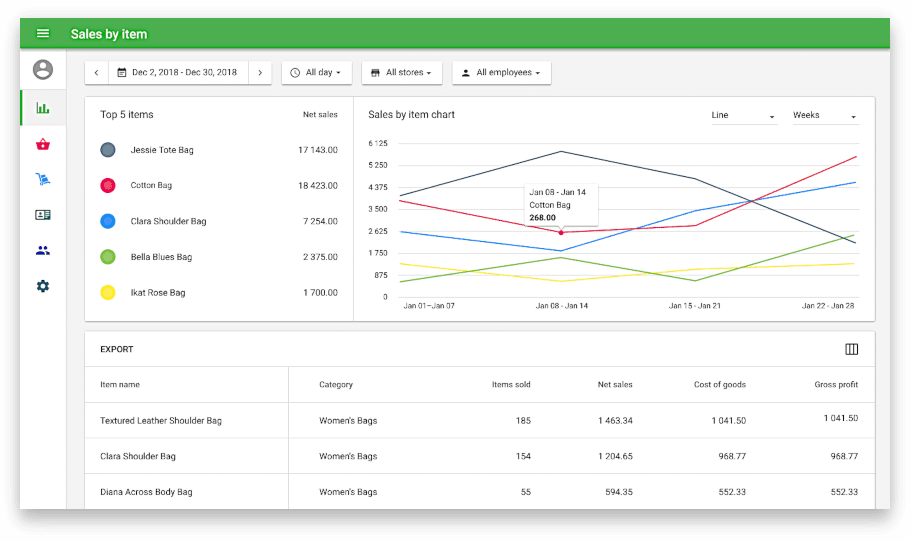Expand the All stores dropdown
Screen dimensions: 911x542
[x=400, y=73]
